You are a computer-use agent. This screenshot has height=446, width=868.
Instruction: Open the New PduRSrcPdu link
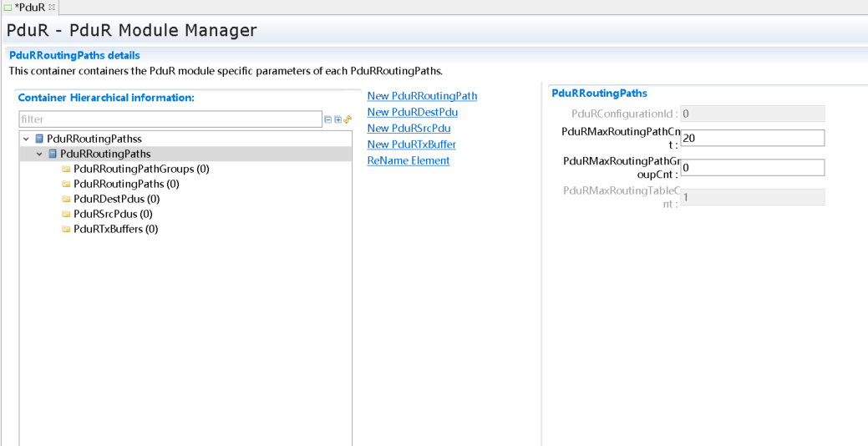[409, 128]
